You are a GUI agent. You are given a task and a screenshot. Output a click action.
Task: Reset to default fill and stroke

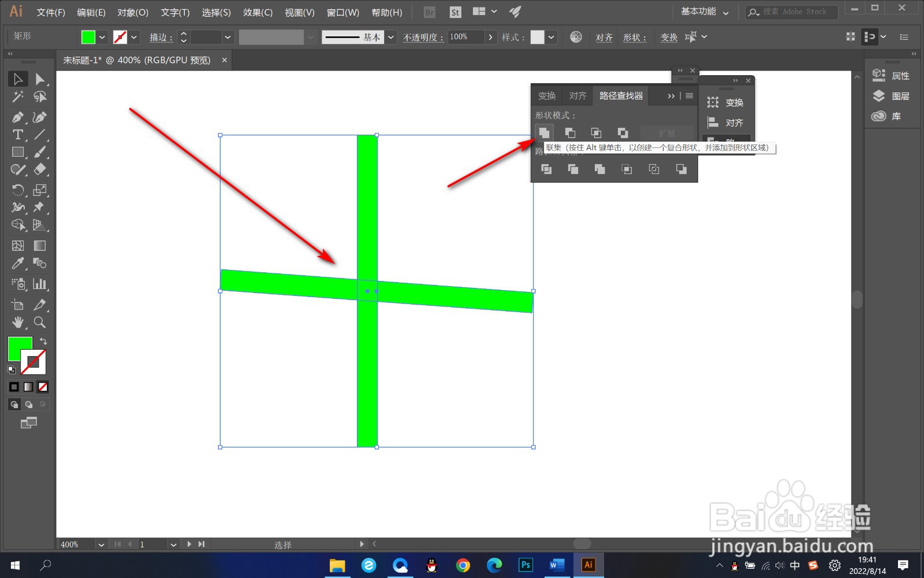coord(12,369)
